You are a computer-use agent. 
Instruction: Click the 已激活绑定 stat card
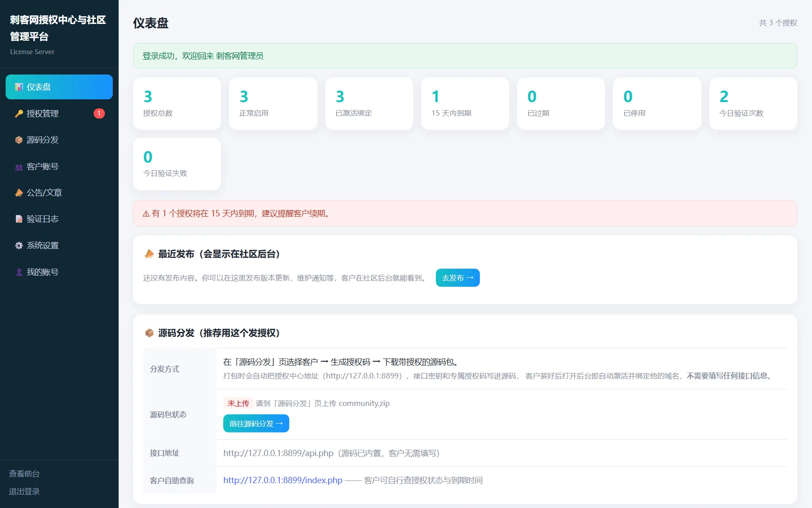369,103
